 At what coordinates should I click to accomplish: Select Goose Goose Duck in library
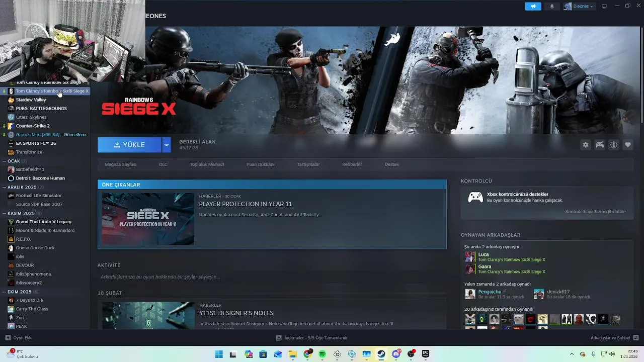click(35, 248)
